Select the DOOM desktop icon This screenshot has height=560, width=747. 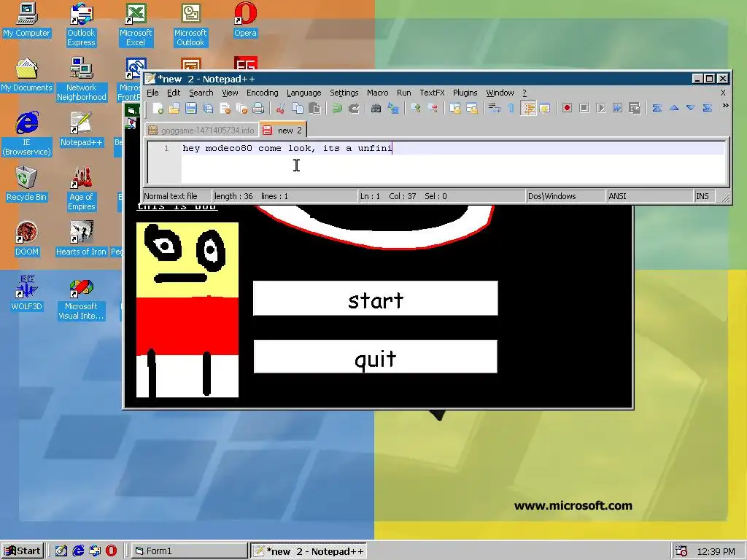26,239
